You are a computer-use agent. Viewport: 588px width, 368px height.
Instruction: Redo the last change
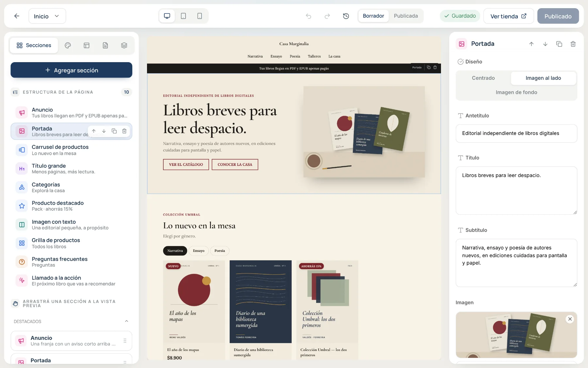tap(327, 16)
